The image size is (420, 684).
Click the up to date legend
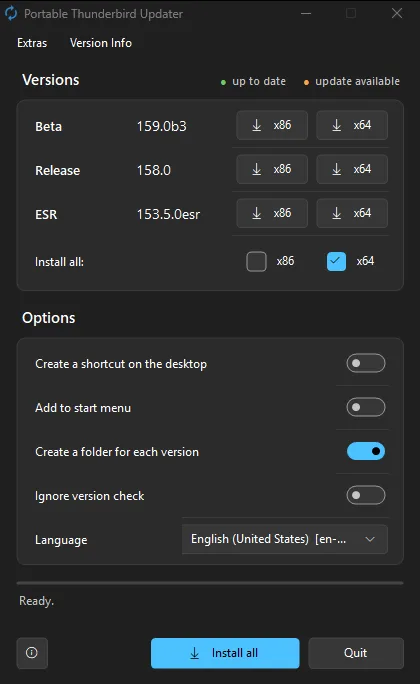click(x=254, y=82)
